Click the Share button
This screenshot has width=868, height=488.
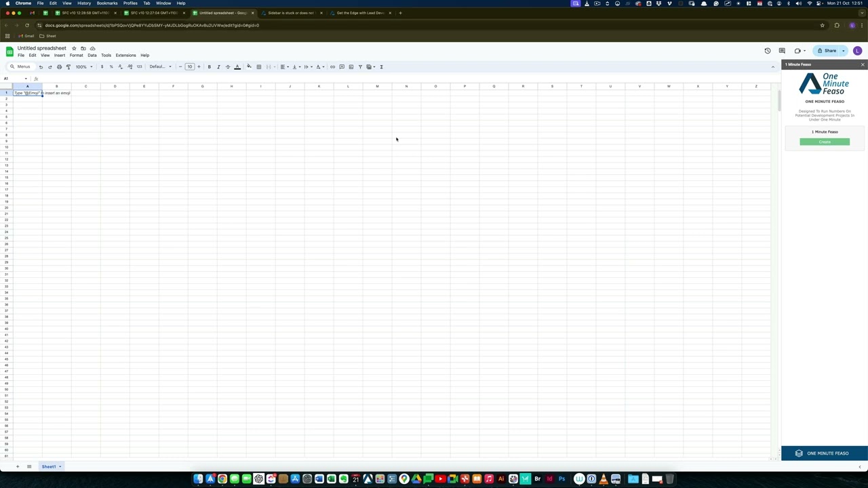click(827, 51)
